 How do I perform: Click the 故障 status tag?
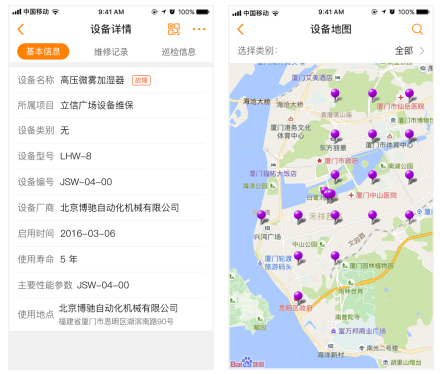click(141, 80)
